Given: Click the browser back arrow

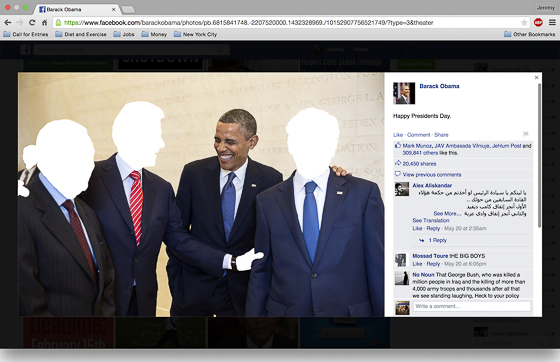Looking at the screenshot, I should [8, 22].
